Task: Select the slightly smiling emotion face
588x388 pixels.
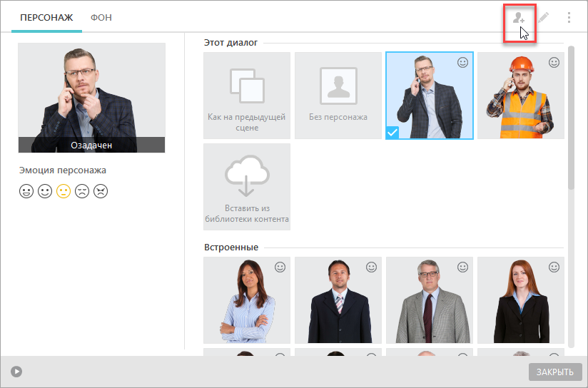Action: [45, 191]
